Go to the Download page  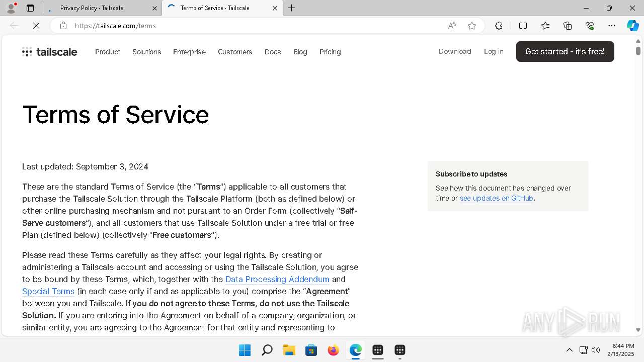point(455,51)
